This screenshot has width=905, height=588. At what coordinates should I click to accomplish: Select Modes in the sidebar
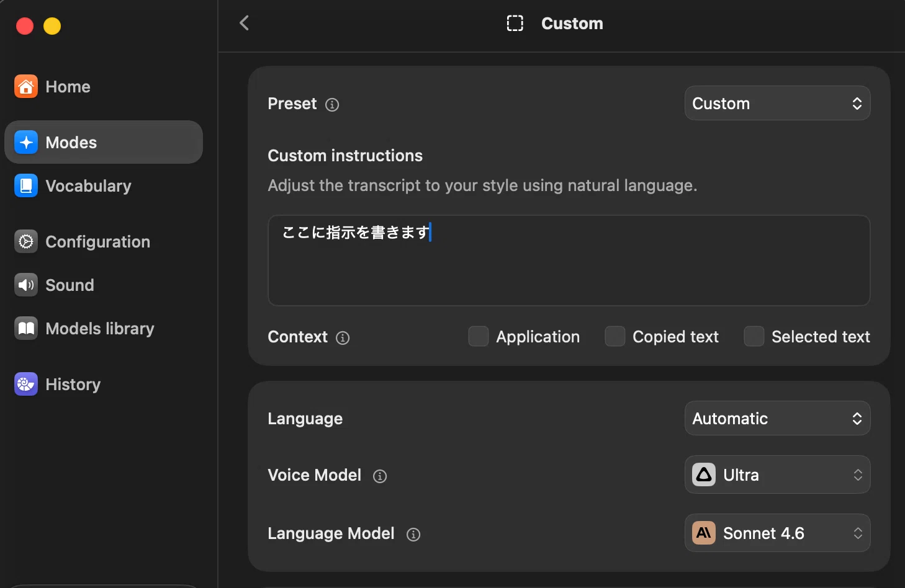(104, 143)
